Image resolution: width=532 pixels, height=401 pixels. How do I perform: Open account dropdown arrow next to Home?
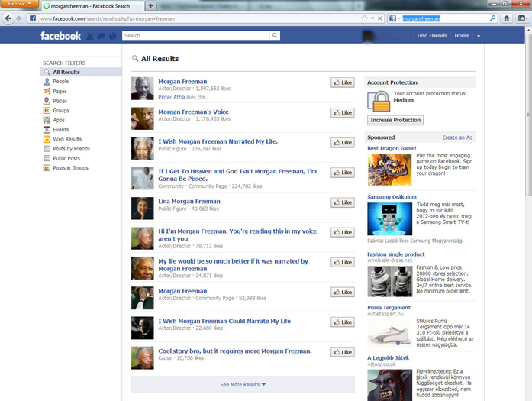point(479,36)
